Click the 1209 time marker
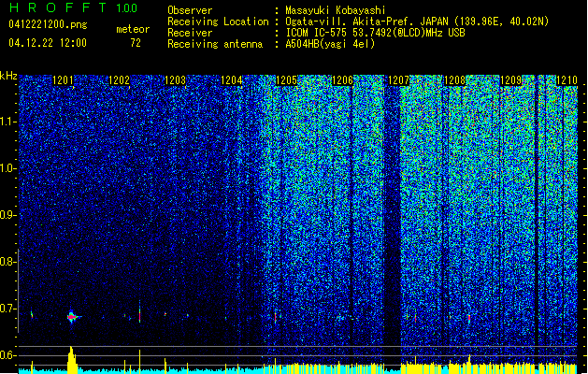The image size is (588, 374). (510, 80)
